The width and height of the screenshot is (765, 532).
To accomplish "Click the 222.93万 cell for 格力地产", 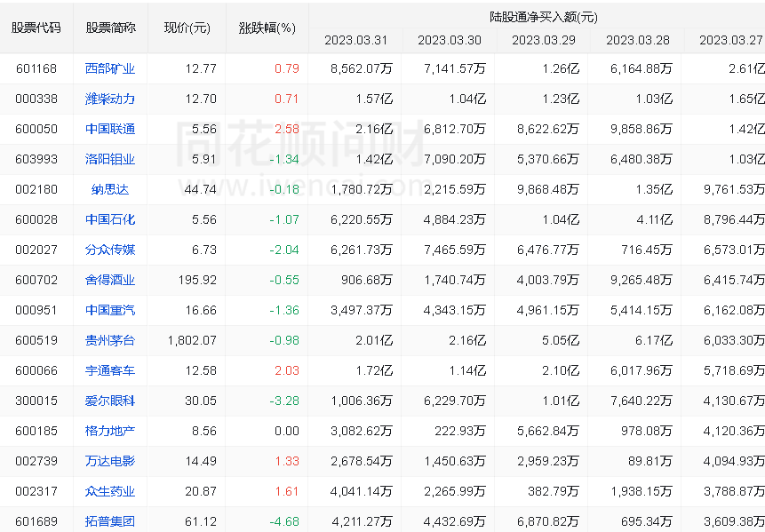I will point(460,431).
